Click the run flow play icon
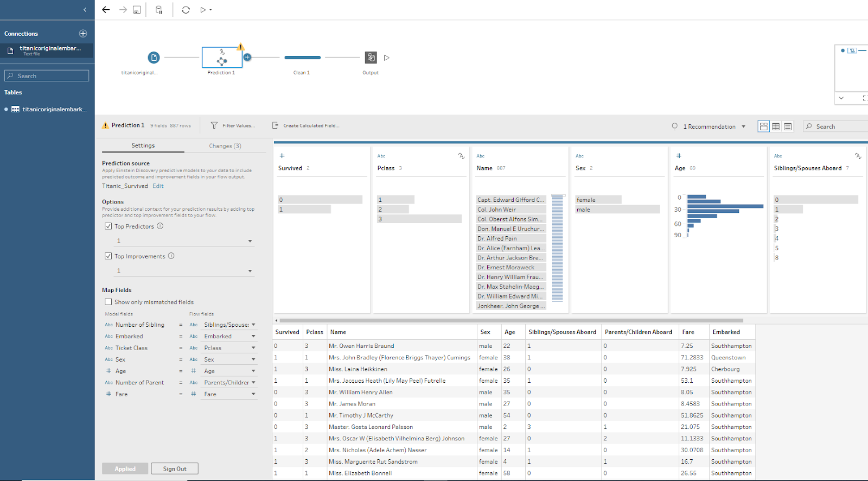The image size is (868, 481). (203, 10)
